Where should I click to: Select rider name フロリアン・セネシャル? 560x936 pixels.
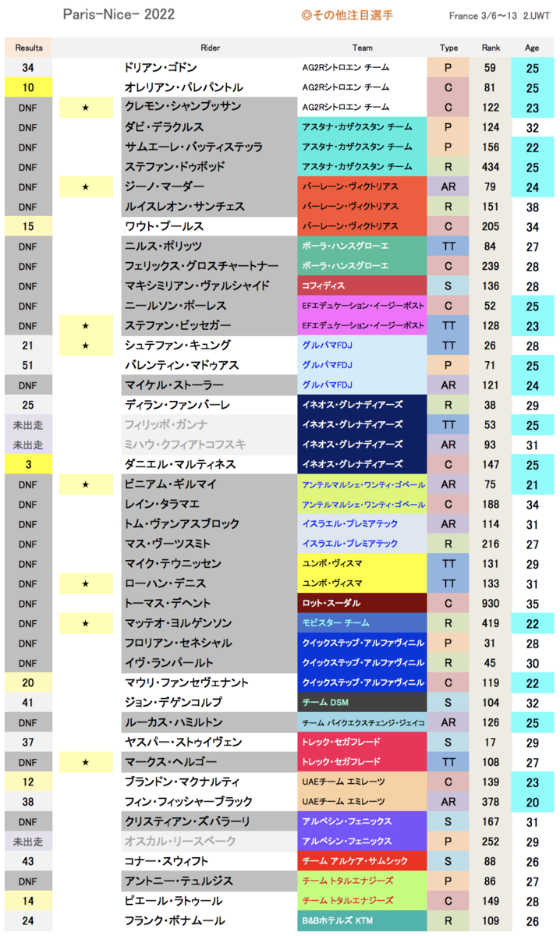pos(178,643)
